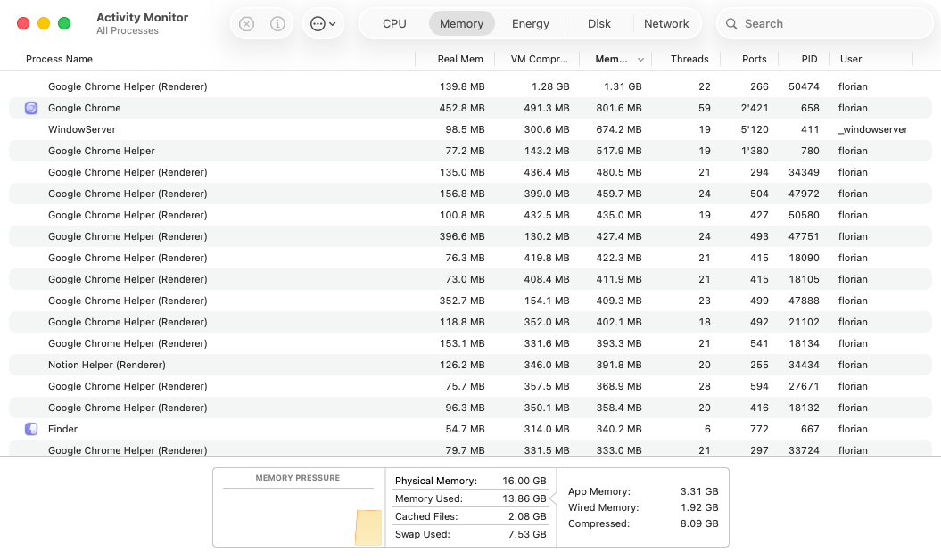Select Chrome Helper (Renderer) PID 21102

pos(471,322)
